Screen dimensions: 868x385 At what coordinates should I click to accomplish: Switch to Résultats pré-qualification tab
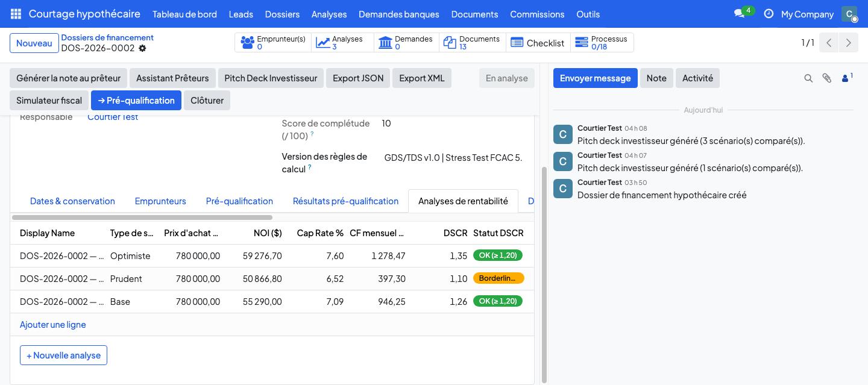pyautogui.click(x=345, y=201)
